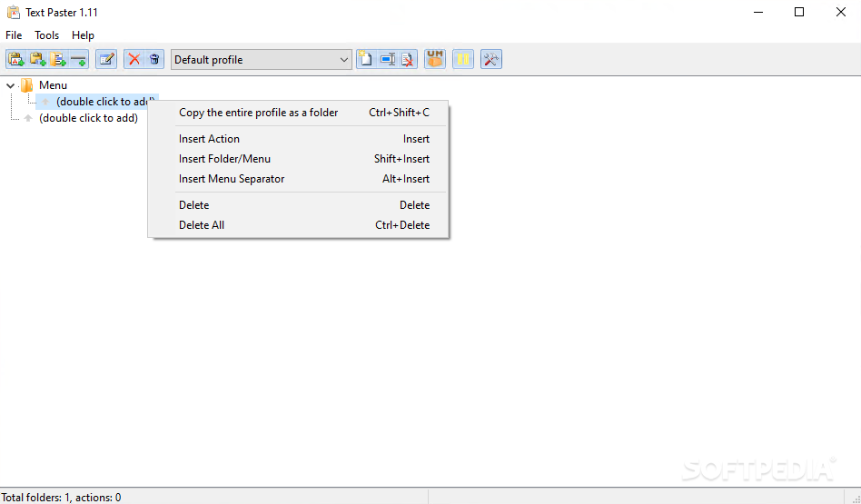Click the status bar text Total folders: 1

click(61, 498)
